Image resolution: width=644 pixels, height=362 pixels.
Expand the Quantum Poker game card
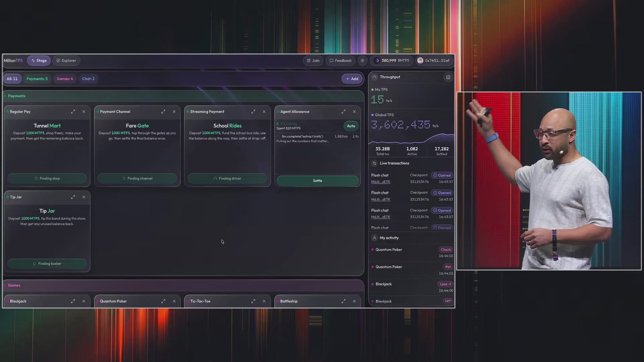coord(163,301)
